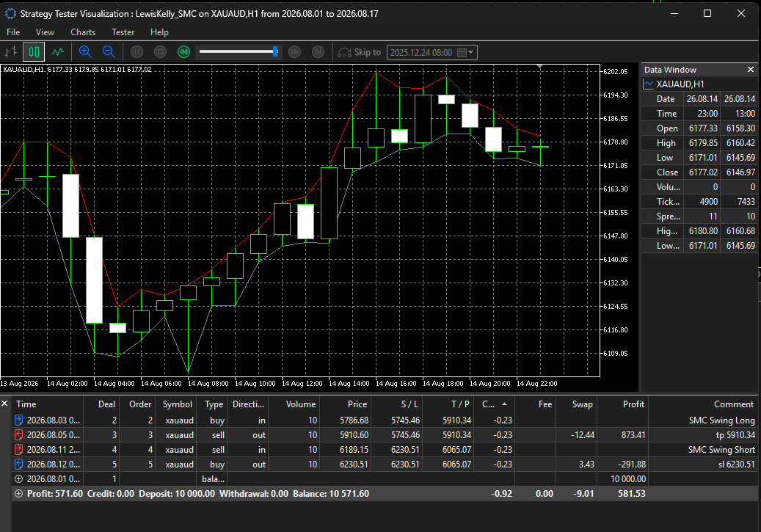Open the Help menu
The width and height of the screenshot is (761, 532).
[x=159, y=32]
